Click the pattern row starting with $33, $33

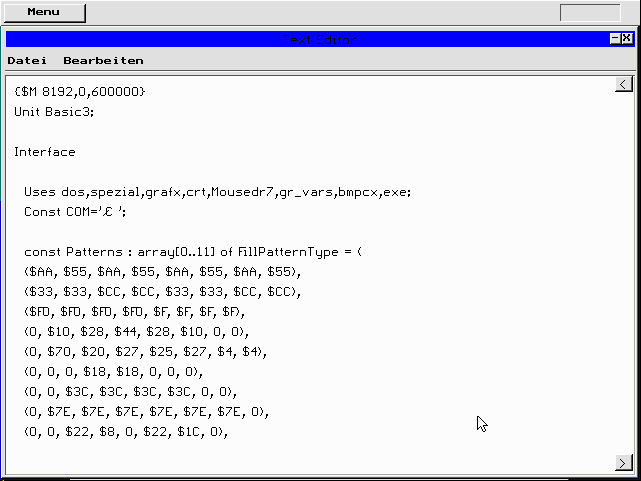coord(161,292)
